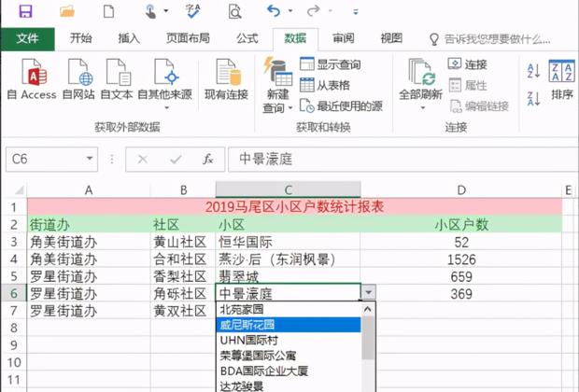Click the 自文本 text import icon
Screen dimensions: 579x392
pos(117,80)
